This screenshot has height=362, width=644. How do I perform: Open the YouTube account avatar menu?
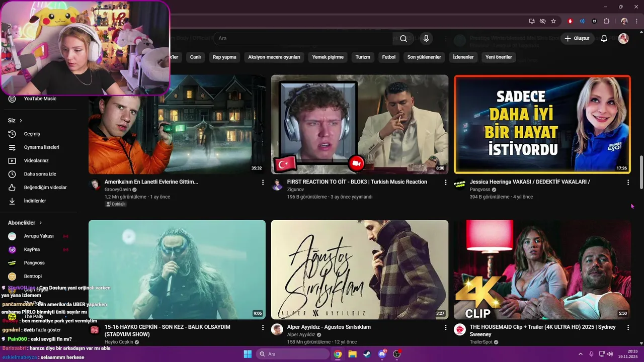click(623, 39)
